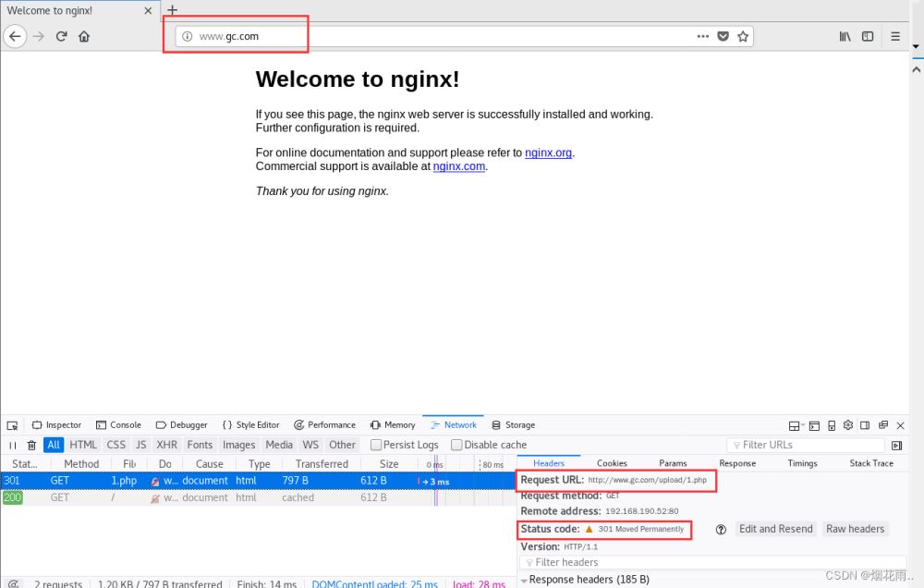Go to the browser home page
The width and height of the screenshot is (924, 588).
(84, 37)
